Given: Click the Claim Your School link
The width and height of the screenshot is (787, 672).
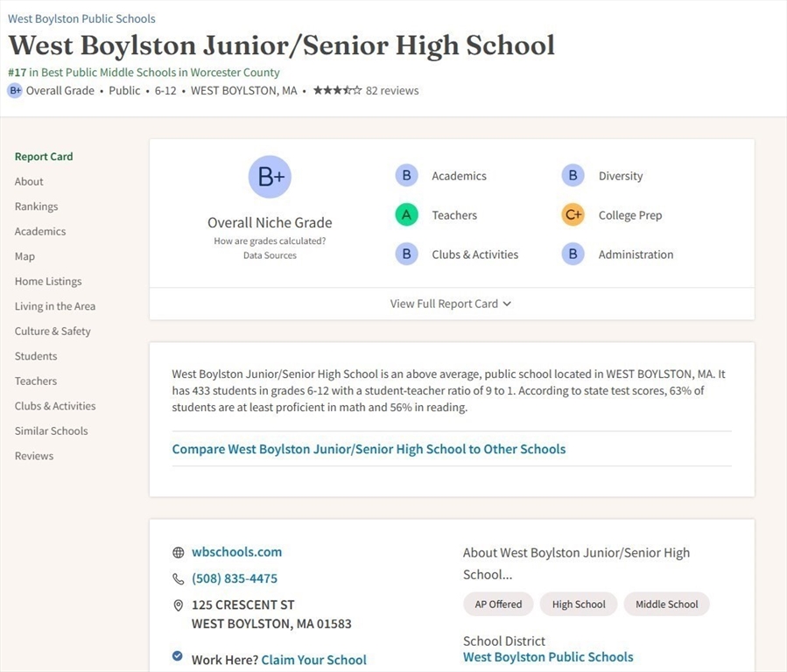Looking at the screenshot, I should [313, 660].
